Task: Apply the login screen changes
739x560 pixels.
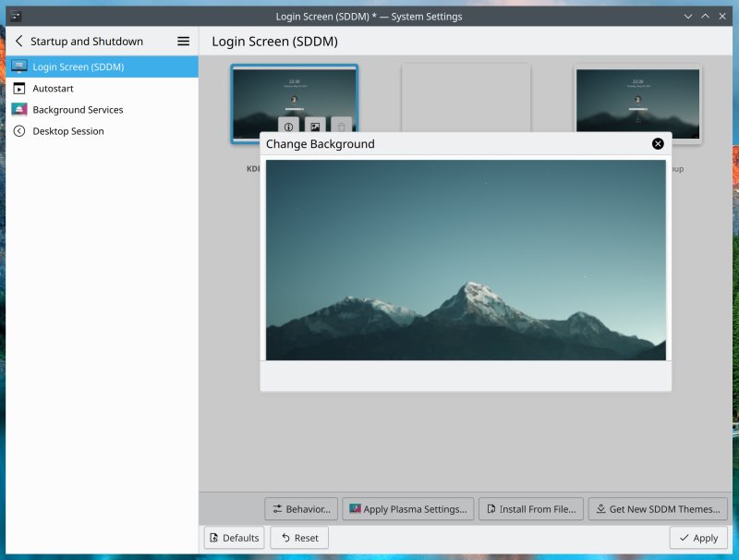Action: coord(698,538)
